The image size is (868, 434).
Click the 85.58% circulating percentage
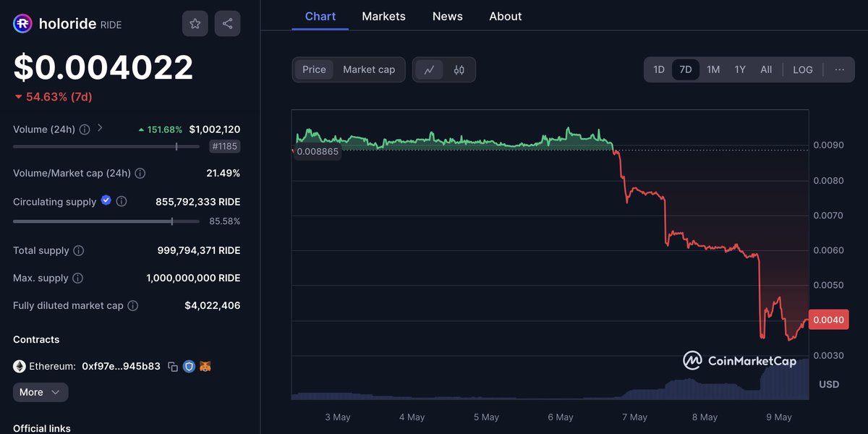(226, 221)
